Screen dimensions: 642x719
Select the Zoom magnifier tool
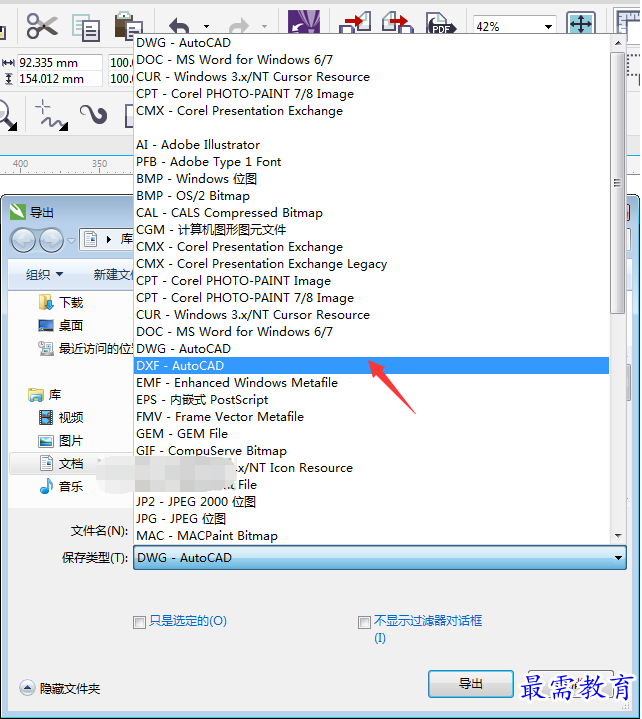click(8, 116)
